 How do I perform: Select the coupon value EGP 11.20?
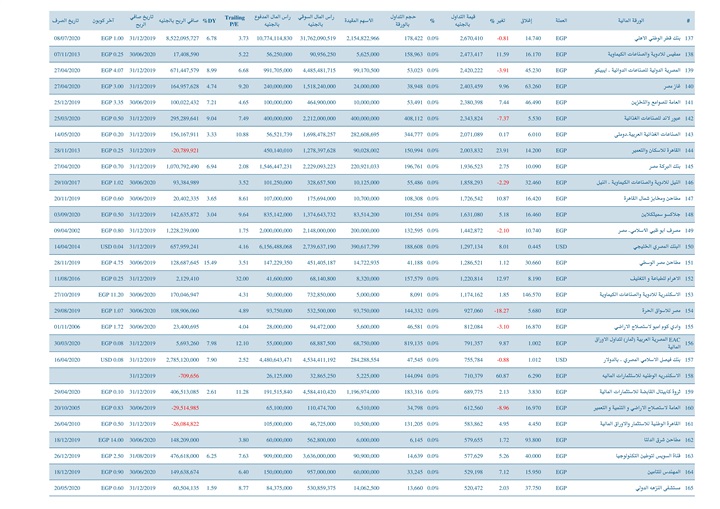coord(111,296)
